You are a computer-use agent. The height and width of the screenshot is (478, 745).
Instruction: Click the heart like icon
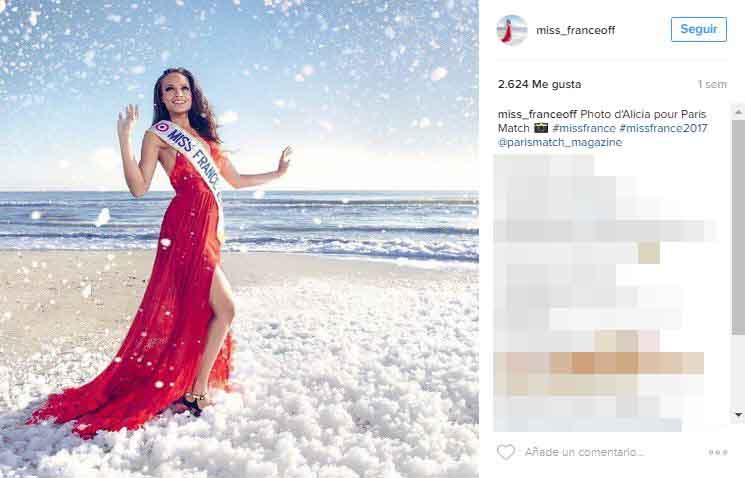pyautogui.click(x=506, y=452)
